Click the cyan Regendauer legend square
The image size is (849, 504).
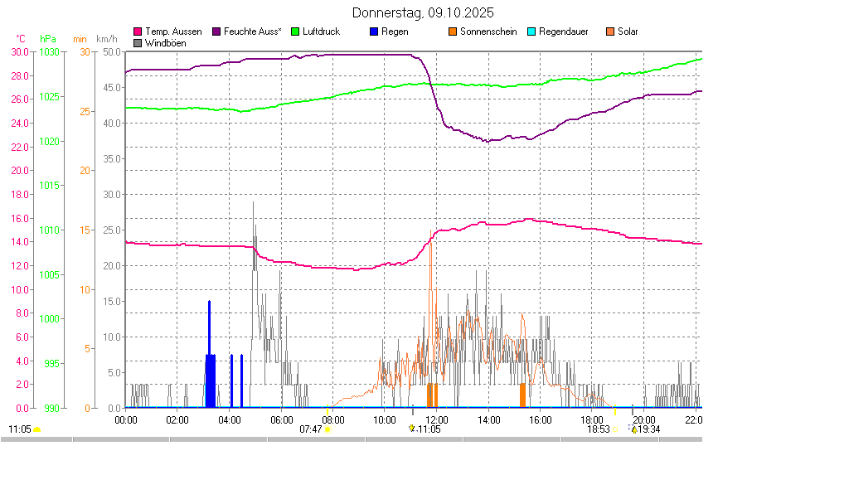click(x=531, y=31)
